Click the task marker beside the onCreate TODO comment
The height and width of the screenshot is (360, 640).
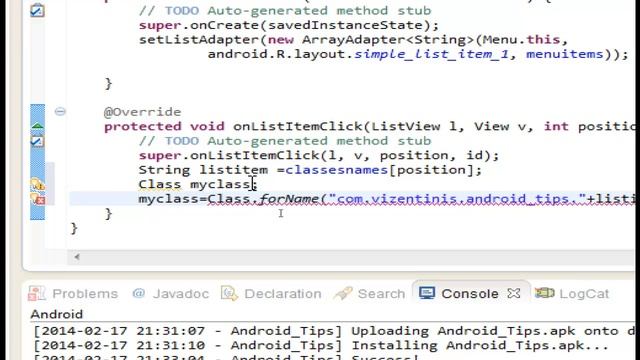(x=37, y=10)
